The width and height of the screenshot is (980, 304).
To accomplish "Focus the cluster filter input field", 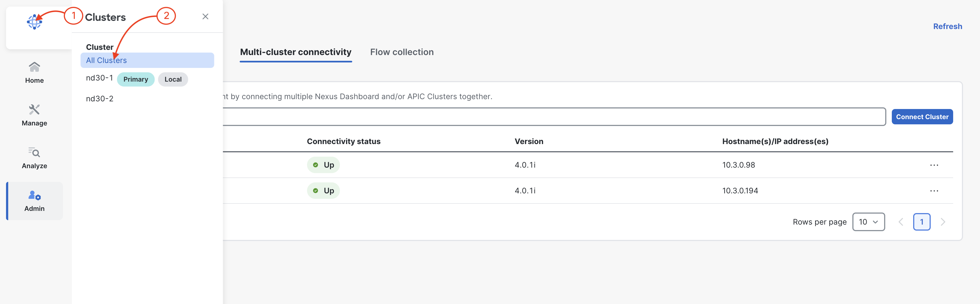I will click(554, 116).
